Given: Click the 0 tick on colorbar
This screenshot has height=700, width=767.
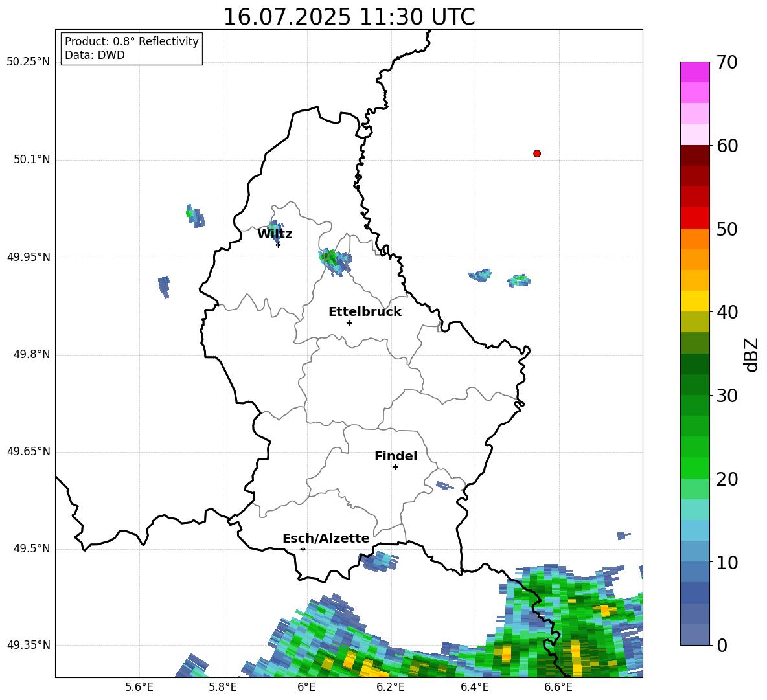Looking at the screenshot, I should (722, 645).
